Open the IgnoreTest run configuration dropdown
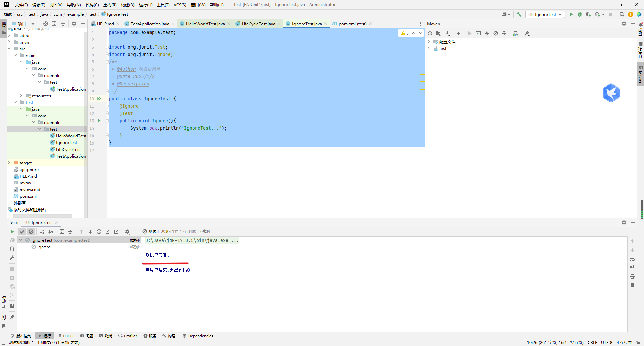The image size is (644, 346). 545,14
